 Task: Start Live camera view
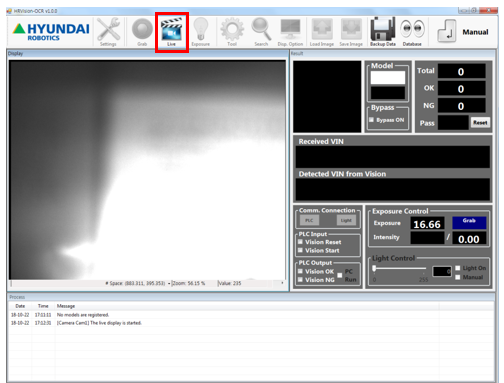[171, 32]
